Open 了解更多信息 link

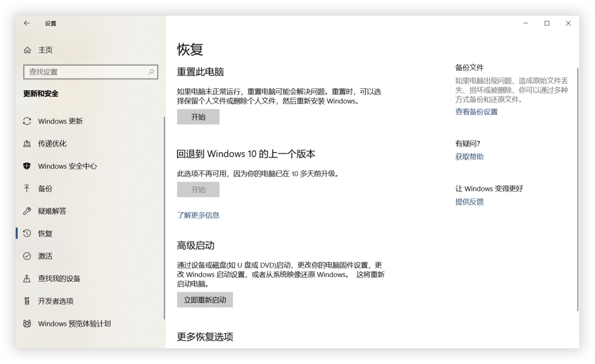198,215
